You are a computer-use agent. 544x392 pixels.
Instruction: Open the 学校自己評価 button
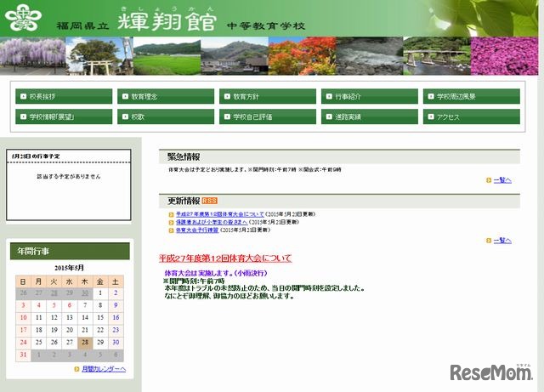[268, 116]
